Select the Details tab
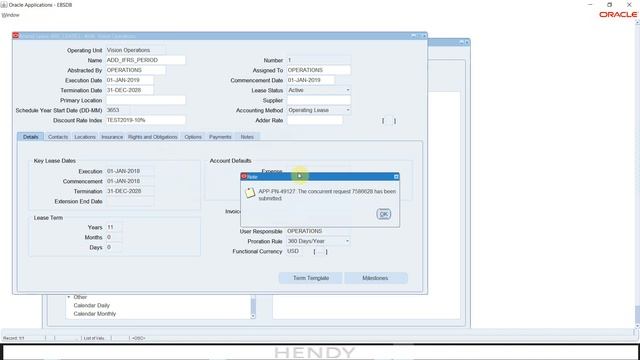The image size is (640, 360). point(31,137)
